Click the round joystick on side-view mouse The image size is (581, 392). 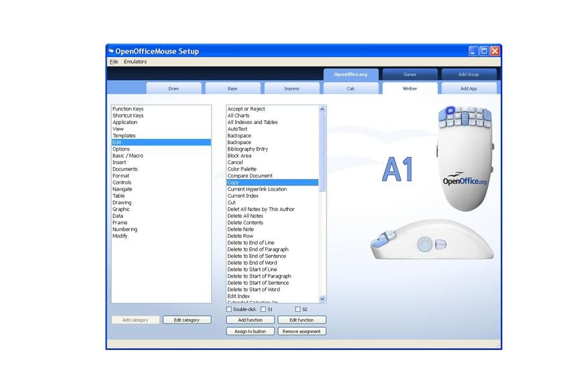click(x=424, y=244)
